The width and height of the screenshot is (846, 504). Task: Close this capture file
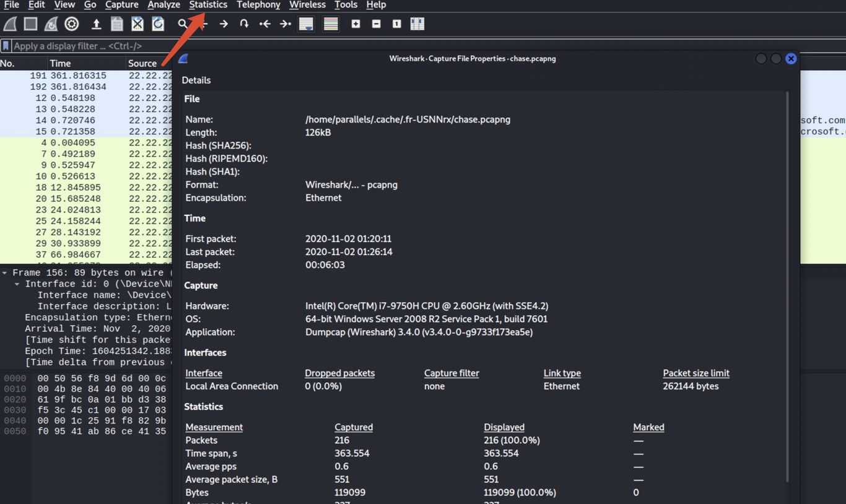pyautogui.click(x=137, y=24)
